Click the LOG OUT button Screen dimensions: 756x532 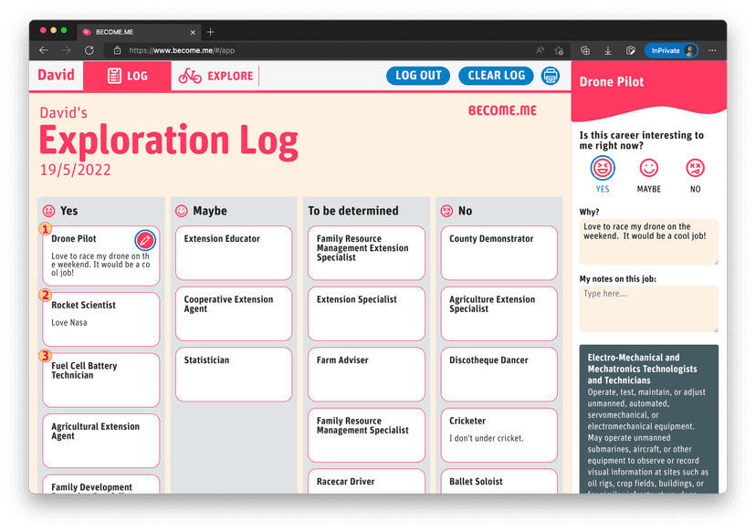(417, 76)
